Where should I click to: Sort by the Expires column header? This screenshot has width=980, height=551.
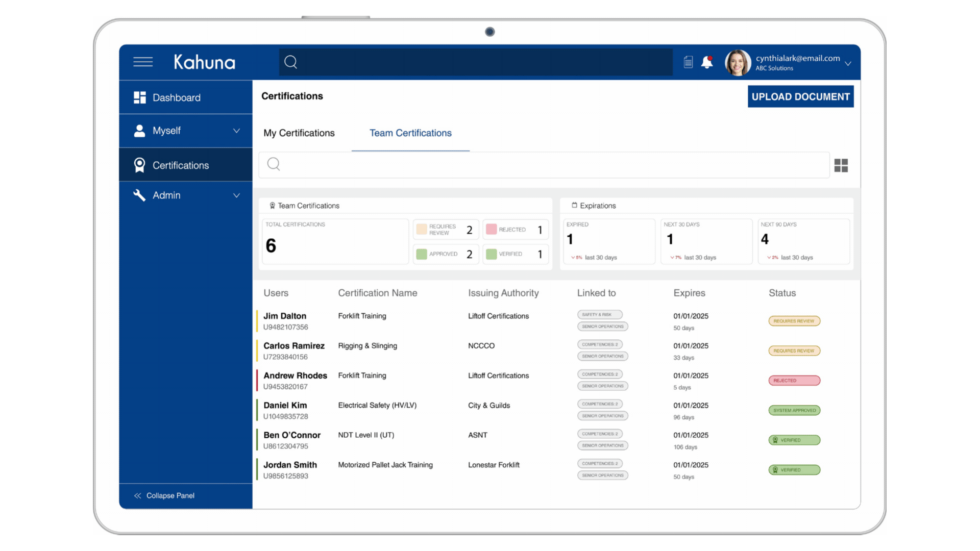tap(689, 293)
